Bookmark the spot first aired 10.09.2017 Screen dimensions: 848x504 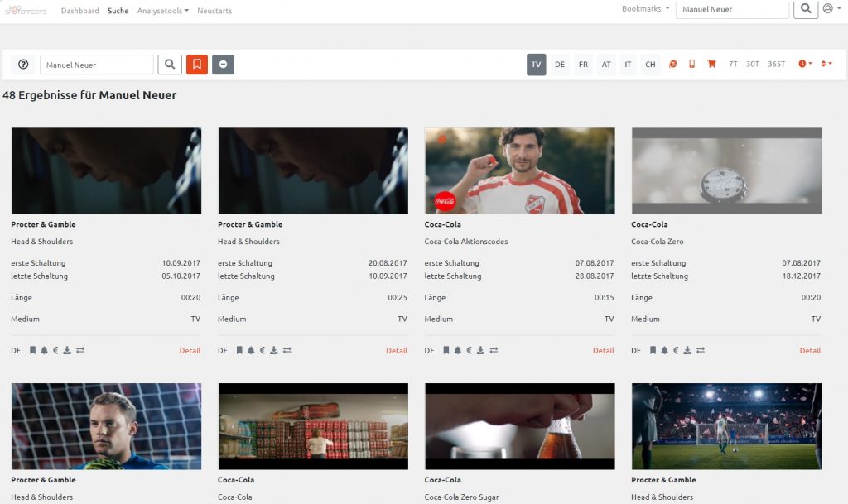[x=32, y=350]
